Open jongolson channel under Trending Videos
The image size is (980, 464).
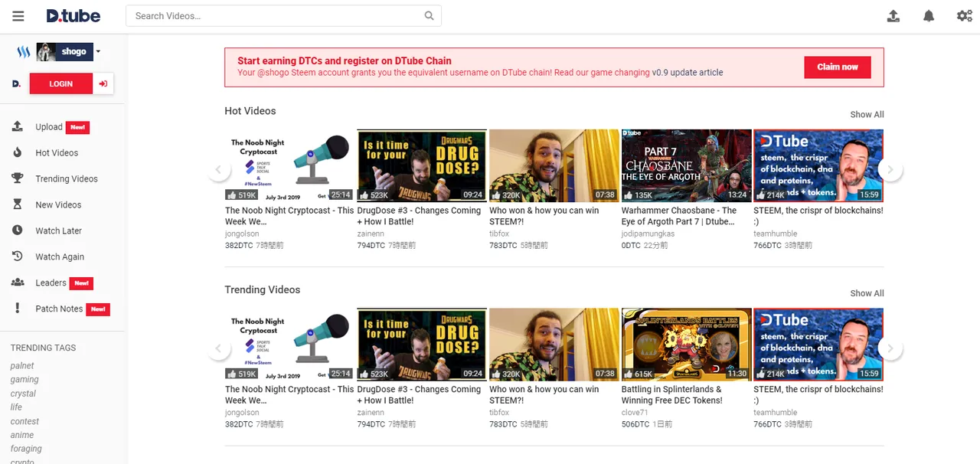pos(243,413)
